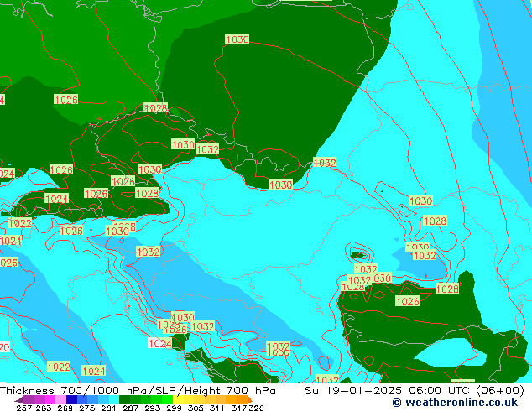The image size is (532, 411).
Task: Select the bright magenta legend swatch
Action: (x=50, y=399)
